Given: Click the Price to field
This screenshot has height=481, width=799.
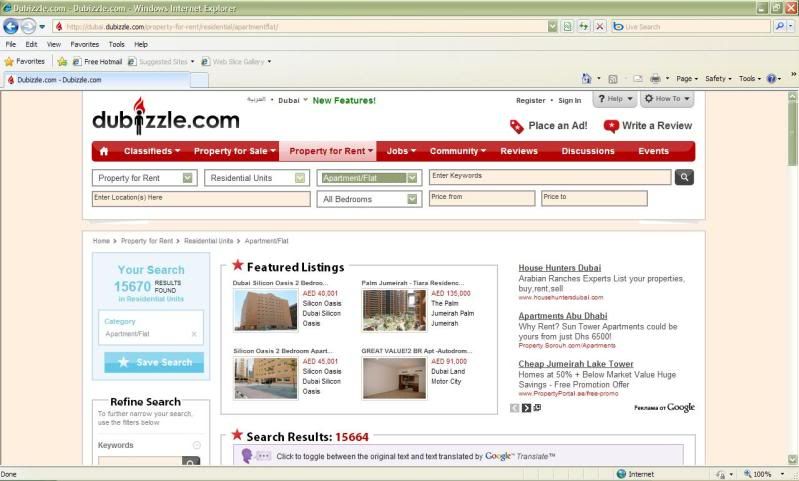Looking at the screenshot, I should tap(594, 198).
